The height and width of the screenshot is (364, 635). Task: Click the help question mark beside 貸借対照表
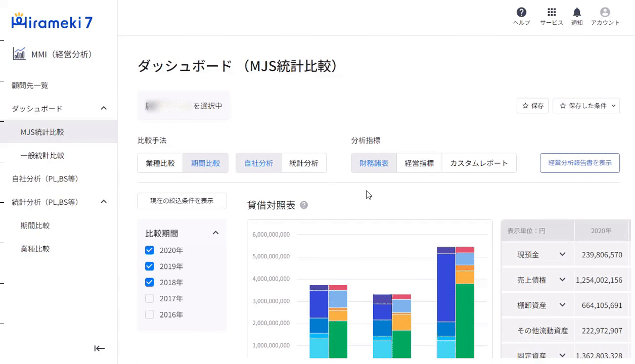tap(304, 205)
